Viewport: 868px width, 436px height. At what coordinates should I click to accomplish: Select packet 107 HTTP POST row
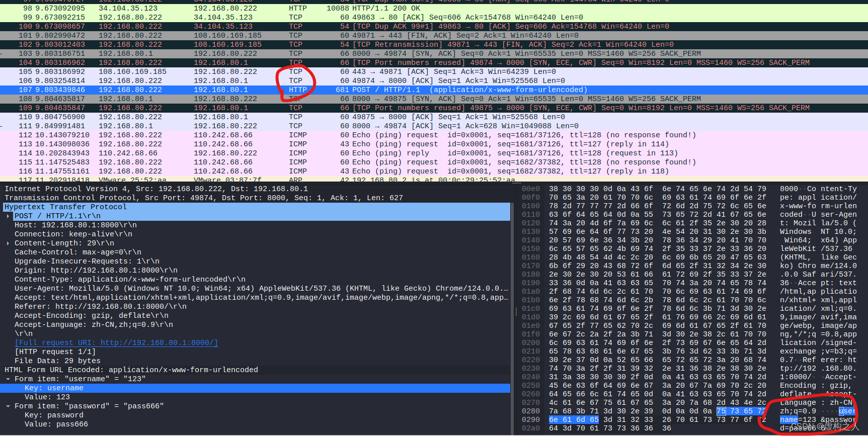[x=434, y=90]
